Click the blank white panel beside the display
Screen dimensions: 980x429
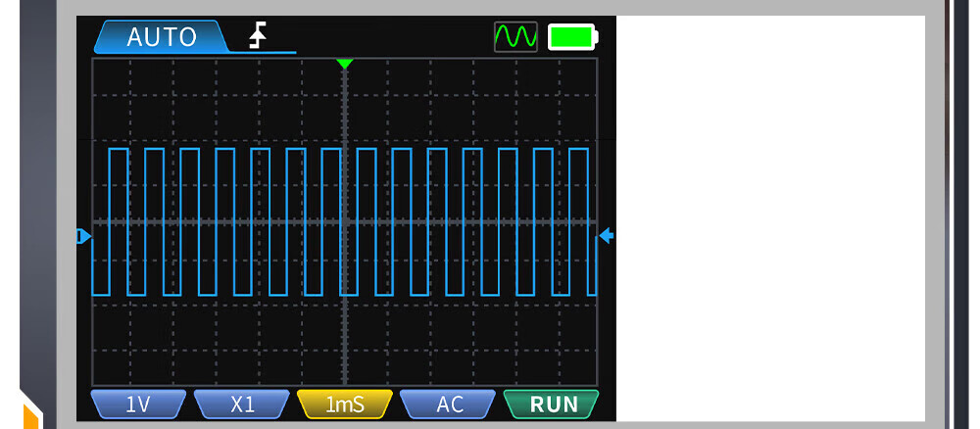pos(770,217)
